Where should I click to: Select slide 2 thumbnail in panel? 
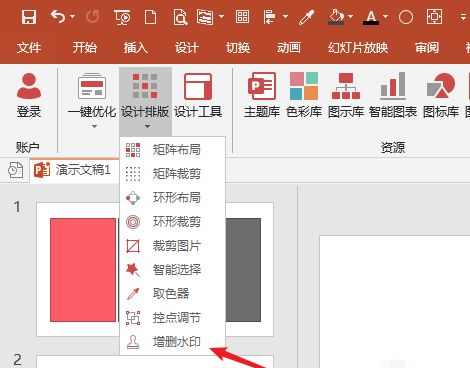155,362
